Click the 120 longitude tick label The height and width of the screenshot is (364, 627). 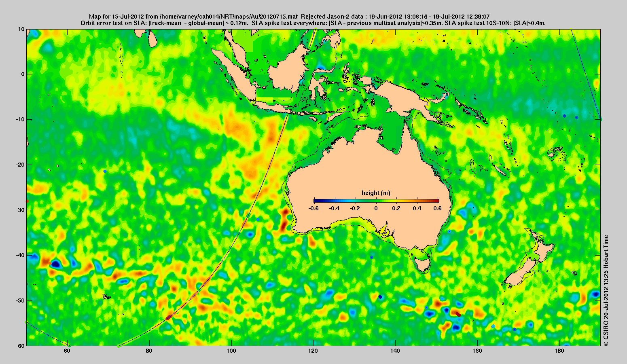coord(313,351)
